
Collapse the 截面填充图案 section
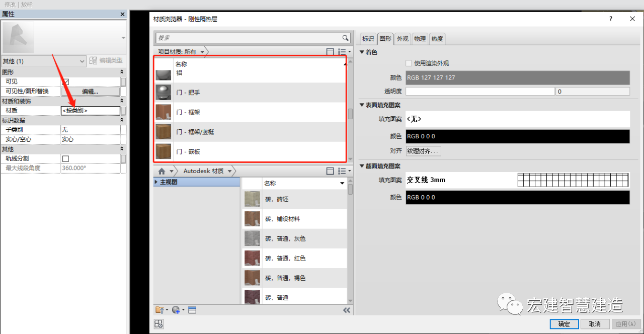[x=362, y=166]
